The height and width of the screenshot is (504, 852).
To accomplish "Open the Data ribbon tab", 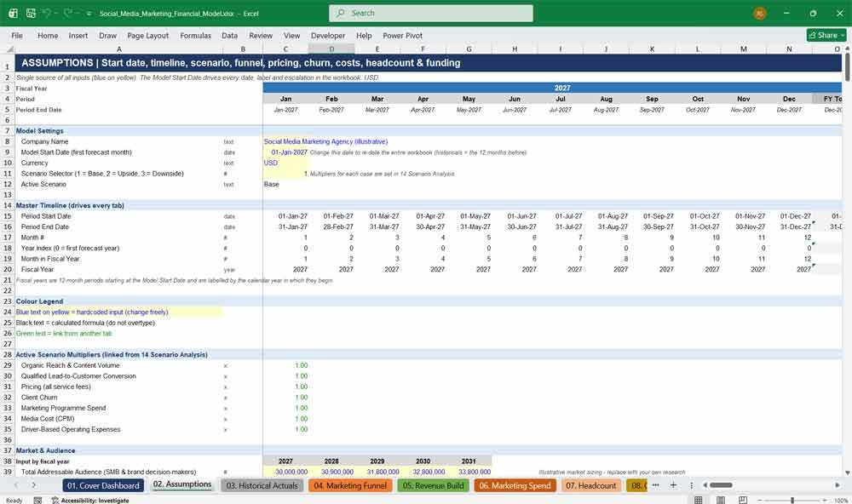I will pyautogui.click(x=229, y=35).
